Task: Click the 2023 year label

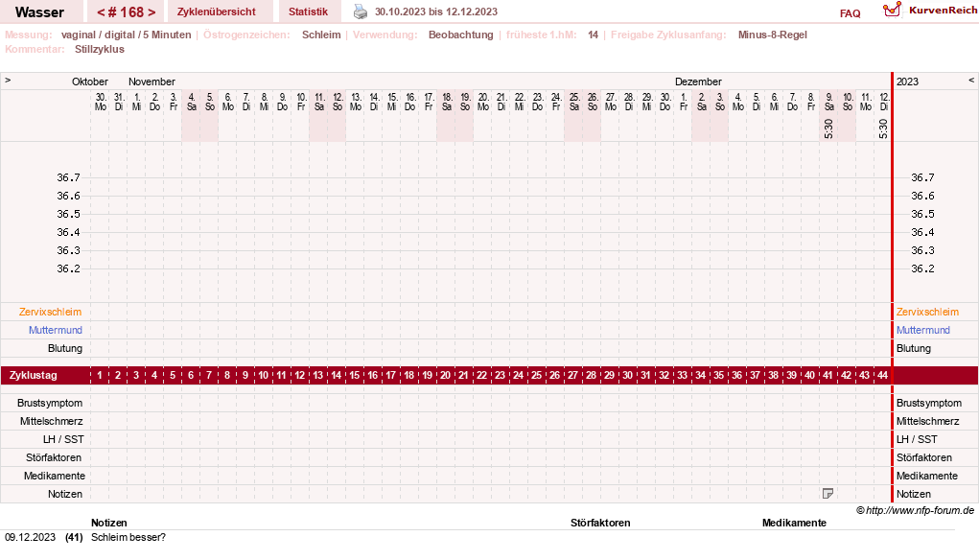Action: (x=907, y=82)
